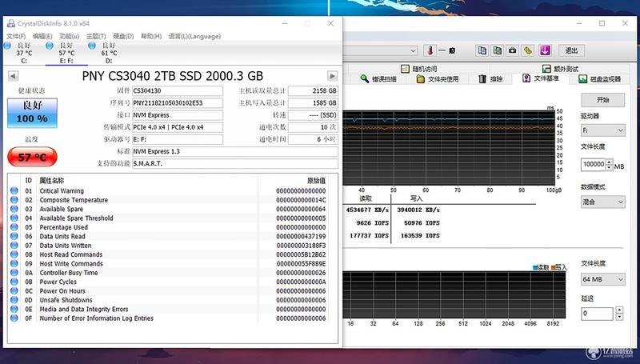
Task: Switch to the 磁盘监视器 tab
Action: 599,78
